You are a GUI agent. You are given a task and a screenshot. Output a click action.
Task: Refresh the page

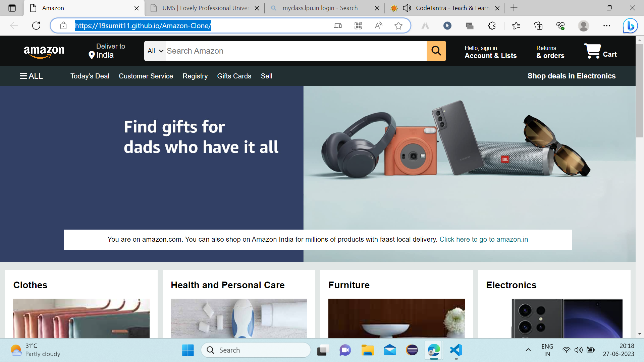36,26
